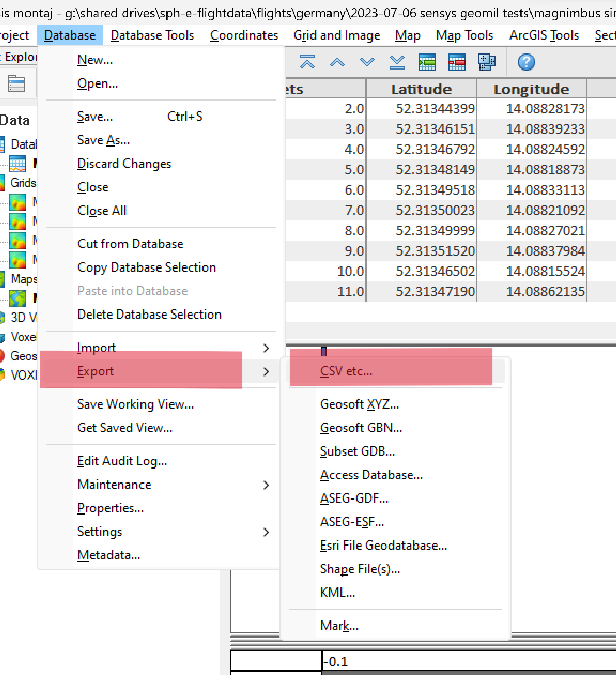Select Close in the Database menu
Screen dimensions: 616x675
(x=93, y=187)
